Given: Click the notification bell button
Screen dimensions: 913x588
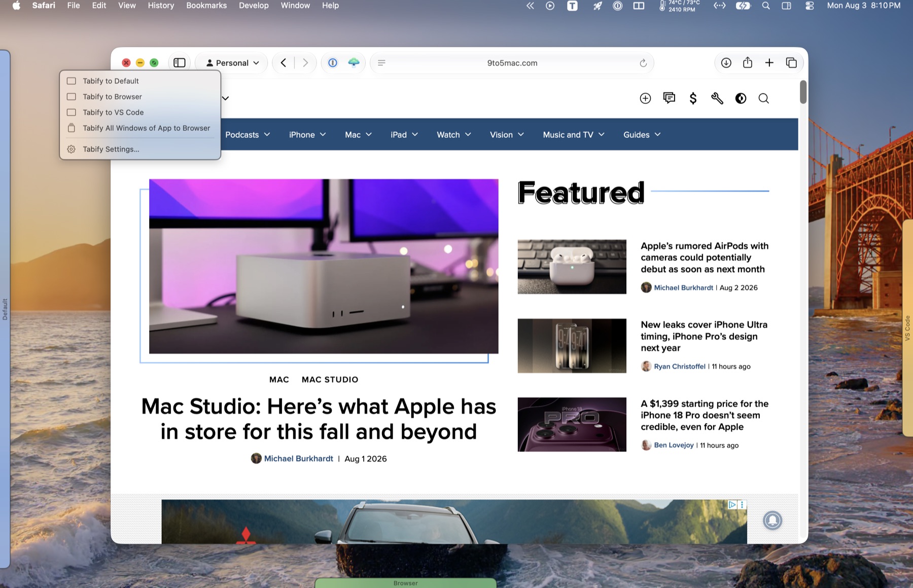Looking at the screenshot, I should 772,520.
